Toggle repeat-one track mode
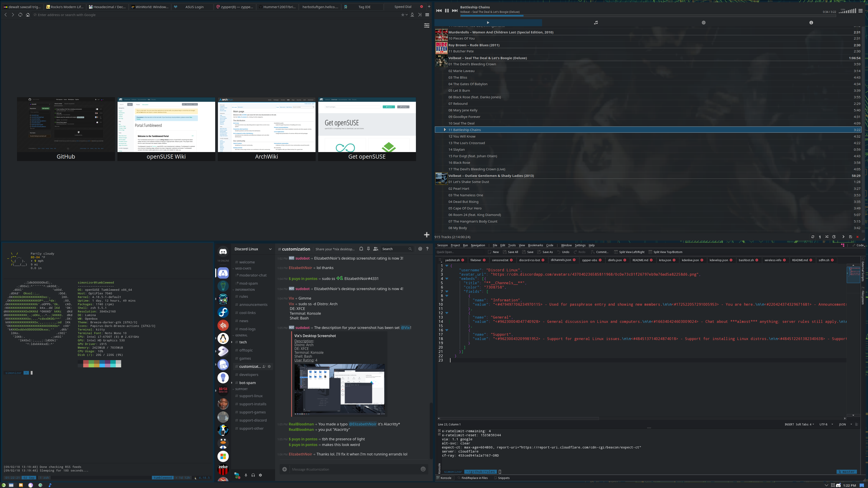This screenshot has height=488, width=868. (820, 237)
